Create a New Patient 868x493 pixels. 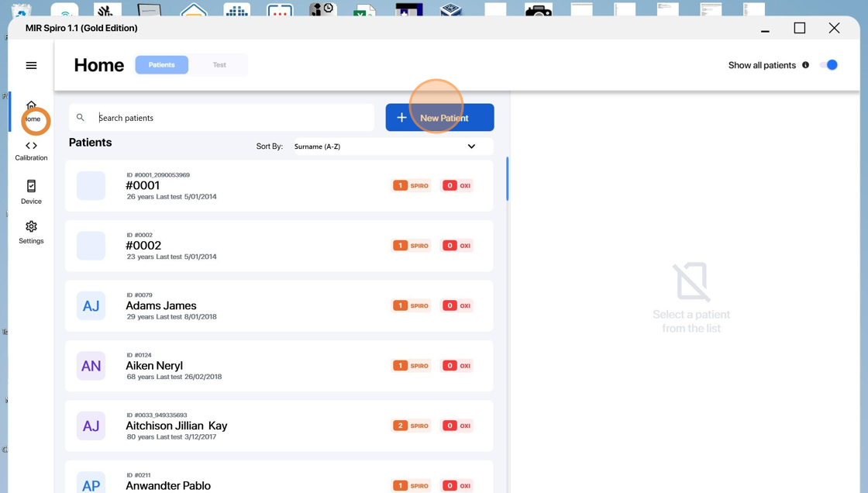click(x=439, y=117)
